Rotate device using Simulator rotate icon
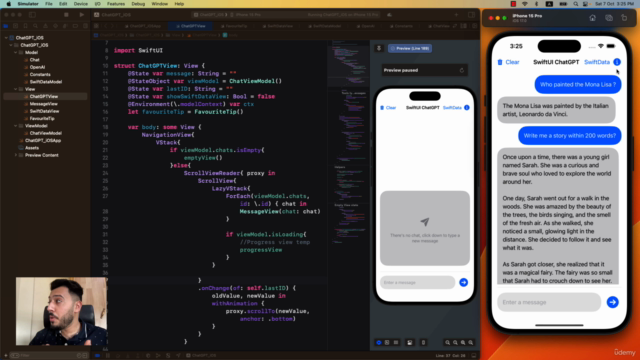Image resolution: width=640 pixels, height=360 pixels. pyautogui.click(x=624, y=18)
